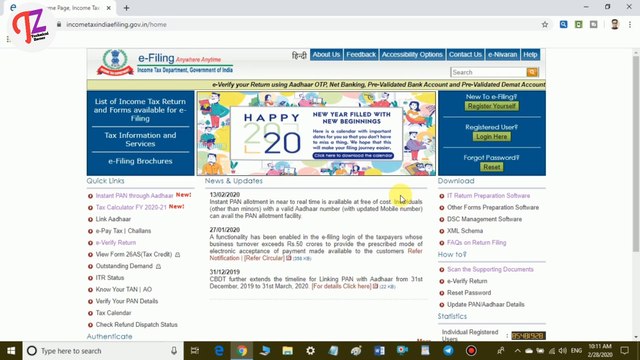Open Update PAN/Aadhaar Details link

click(485, 304)
